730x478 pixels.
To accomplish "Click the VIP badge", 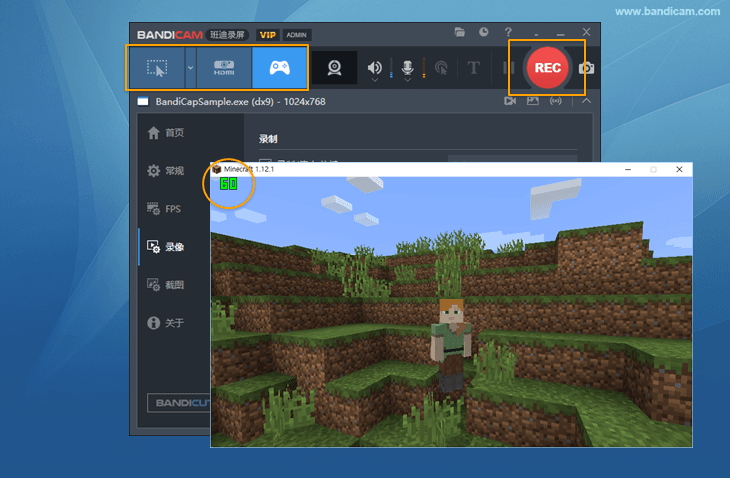I will click(268, 35).
